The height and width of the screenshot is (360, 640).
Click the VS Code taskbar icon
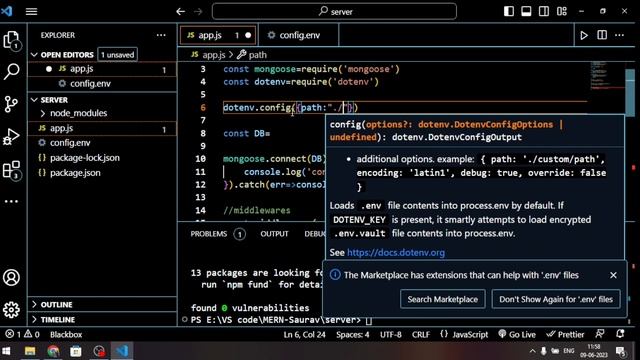pos(122,351)
